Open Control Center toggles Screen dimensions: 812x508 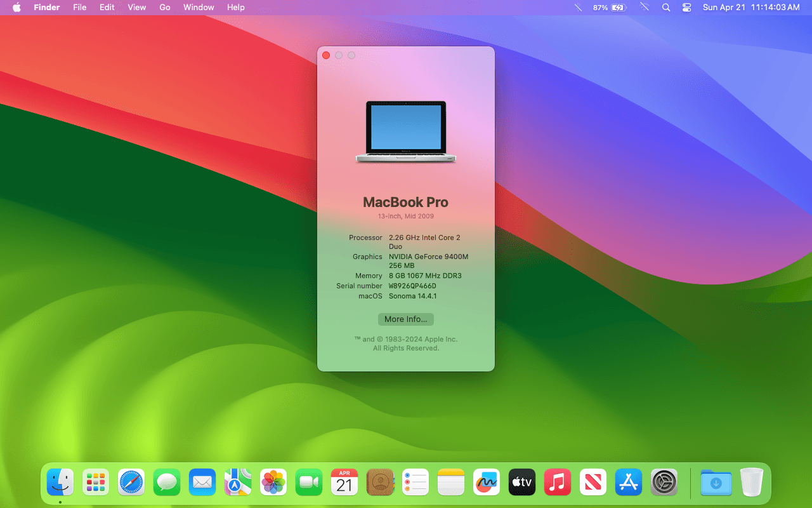[x=686, y=8]
